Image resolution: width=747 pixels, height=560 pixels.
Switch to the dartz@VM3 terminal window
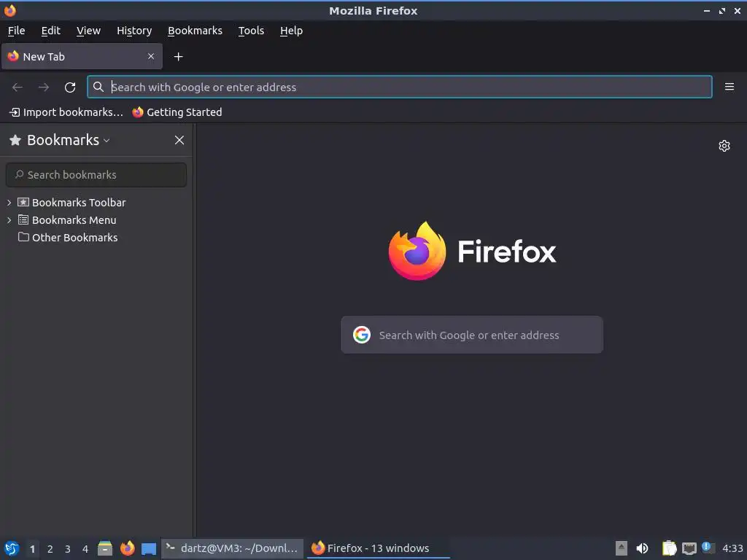click(x=233, y=548)
